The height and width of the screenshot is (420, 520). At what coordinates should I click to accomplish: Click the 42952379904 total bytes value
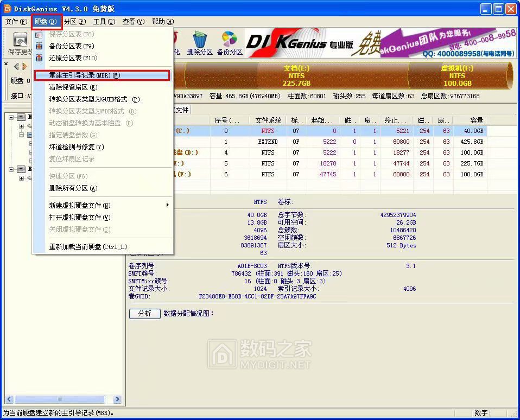pyautogui.click(x=398, y=215)
